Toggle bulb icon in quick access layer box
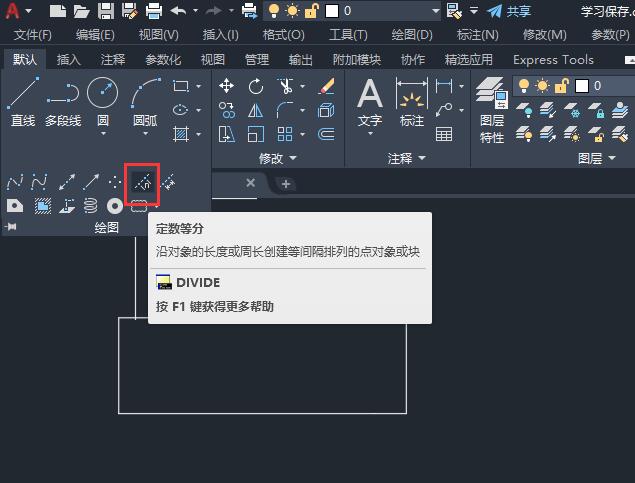The width and height of the screenshot is (635, 483). click(274, 11)
